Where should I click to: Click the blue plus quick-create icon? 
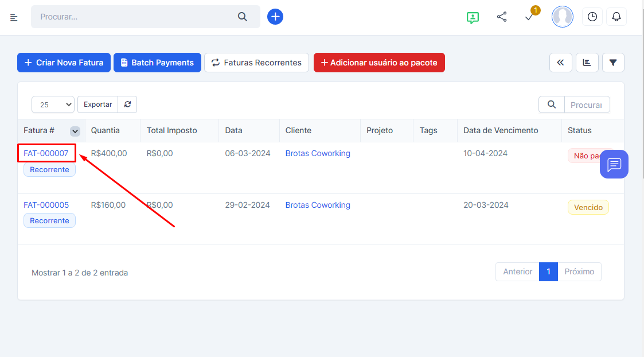coord(275,17)
